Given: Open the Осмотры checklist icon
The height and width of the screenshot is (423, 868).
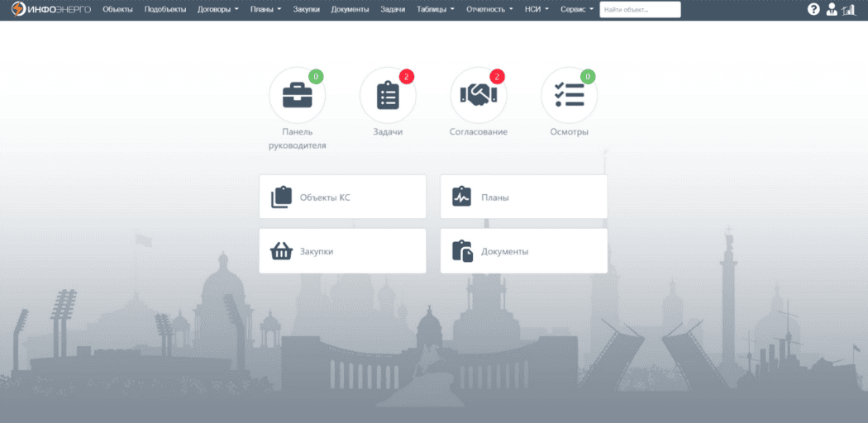Looking at the screenshot, I should 569,95.
